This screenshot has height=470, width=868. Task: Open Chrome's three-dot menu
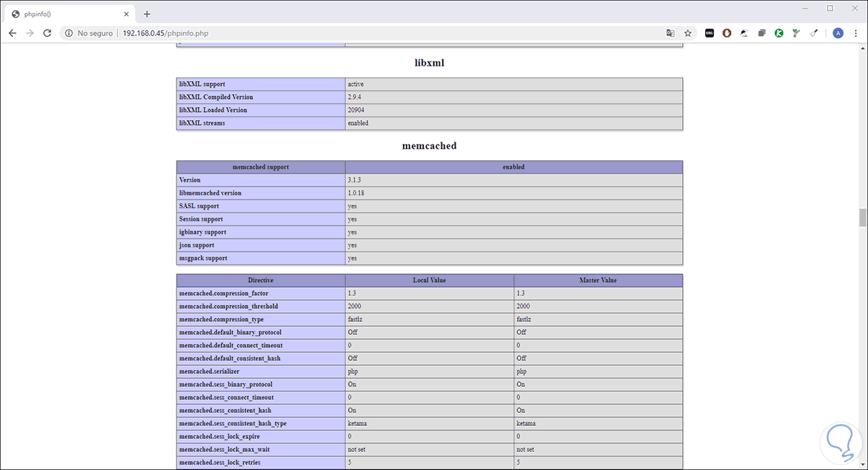856,33
